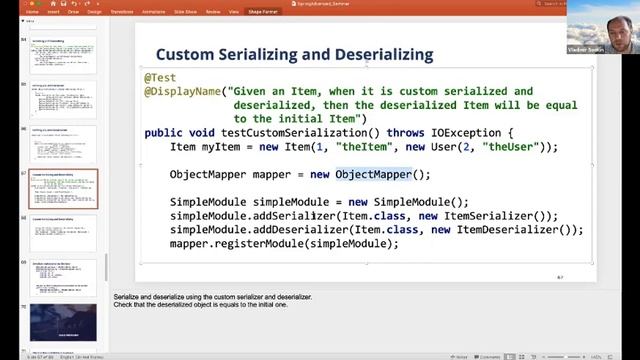
Task: Open the Transitions ribbon tab
Action: coord(122,12)
